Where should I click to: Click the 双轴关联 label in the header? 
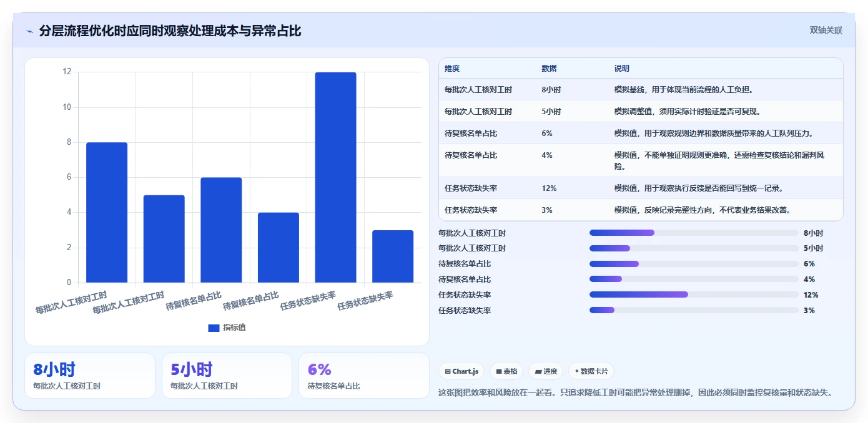[826, 31]
